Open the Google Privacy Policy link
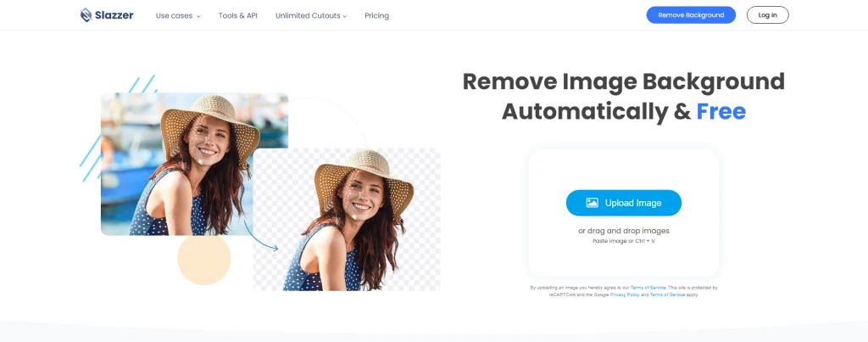Viewport: 868px width, 342px height. (625, 294)
